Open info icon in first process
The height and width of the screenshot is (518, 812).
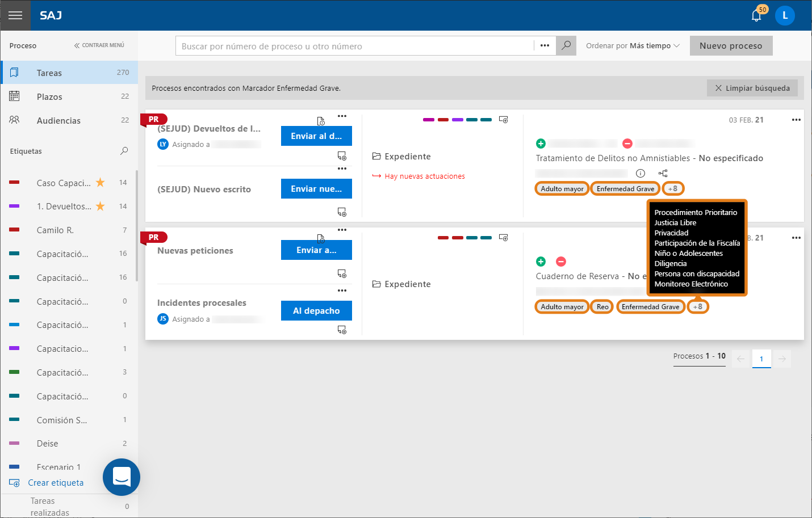641,173
